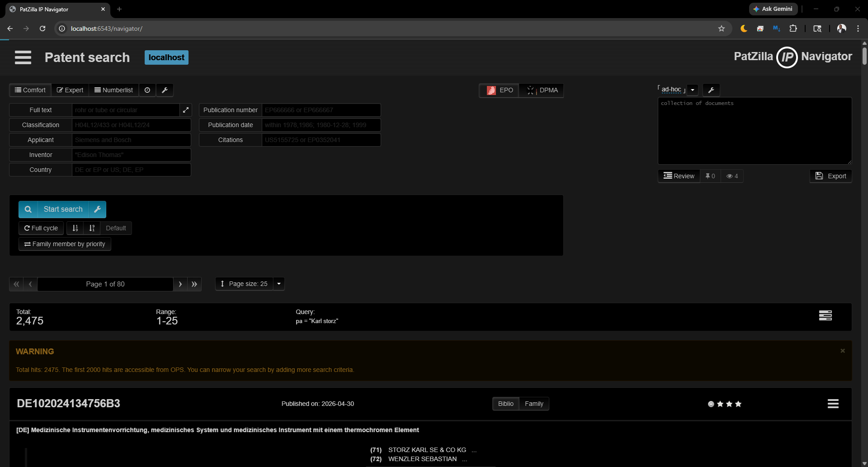Click the Citations input field
868x467 pixels.
point(321,140)
